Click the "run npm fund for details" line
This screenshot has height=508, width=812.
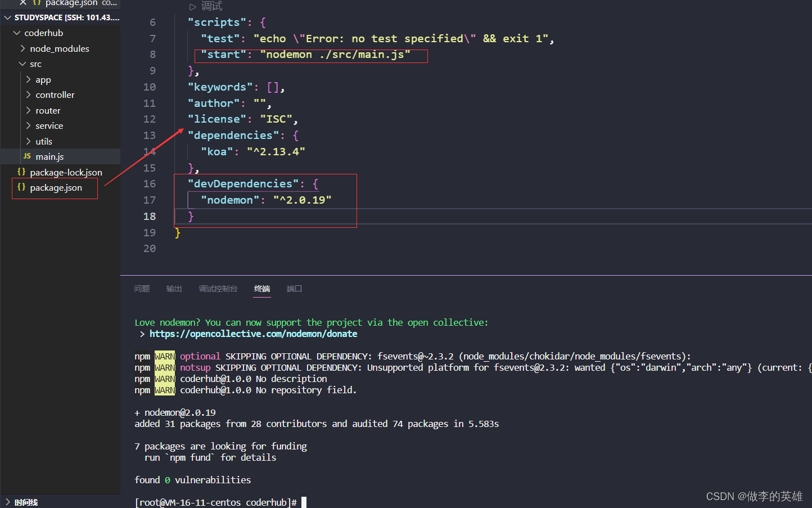pyautogui.click(x=210, y=457)
